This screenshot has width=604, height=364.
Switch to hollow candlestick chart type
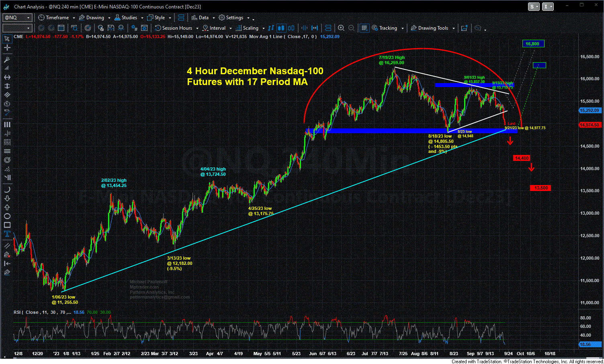(x=291, y=28)
